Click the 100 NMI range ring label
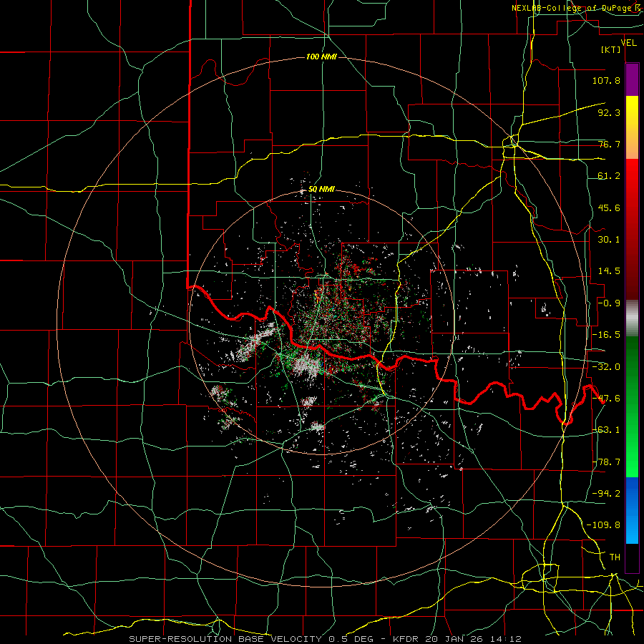This screenshot has height=644, width=644. (x=321, y=57)
